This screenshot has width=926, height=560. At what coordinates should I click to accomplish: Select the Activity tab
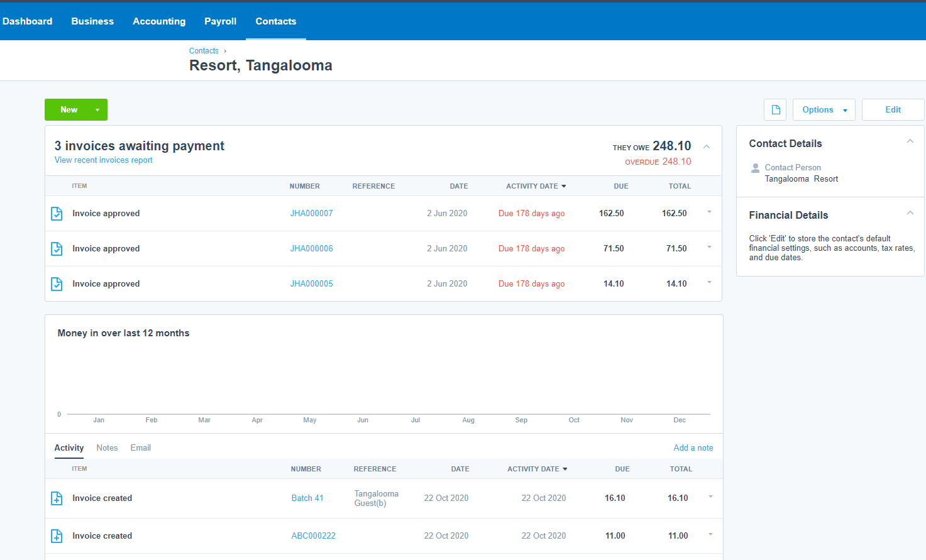click(x=69, y=448)
